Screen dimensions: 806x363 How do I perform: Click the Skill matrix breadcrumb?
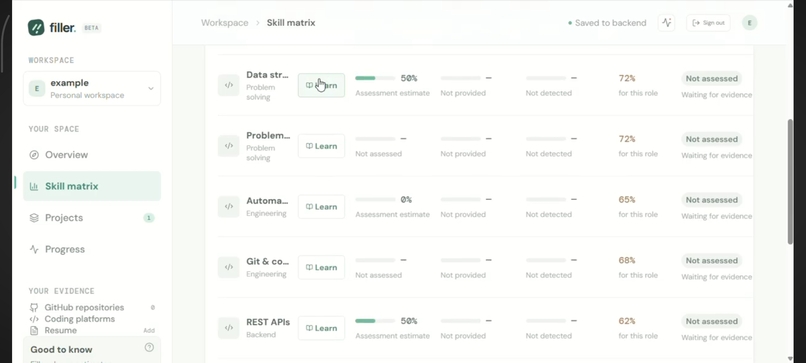[291, 23]
